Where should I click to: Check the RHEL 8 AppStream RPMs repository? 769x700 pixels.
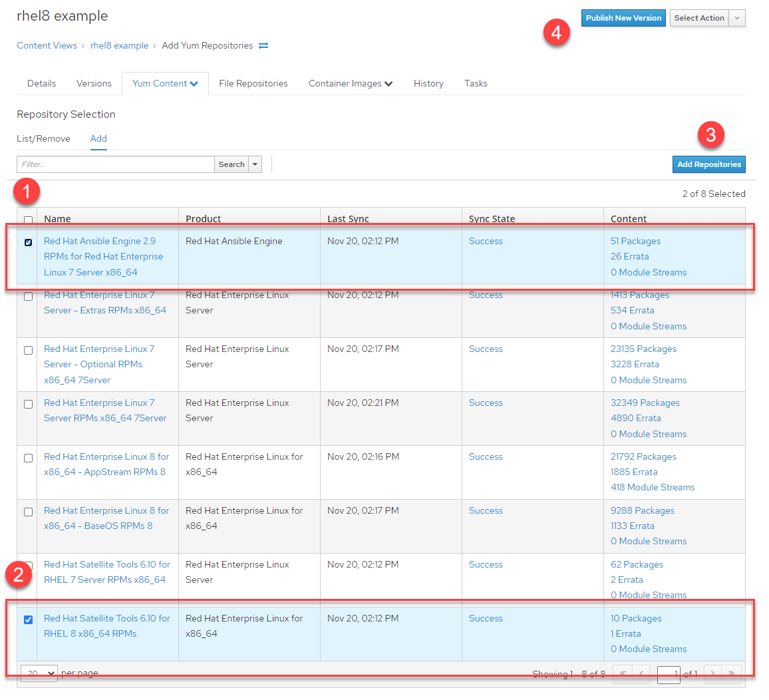(28, 458)
